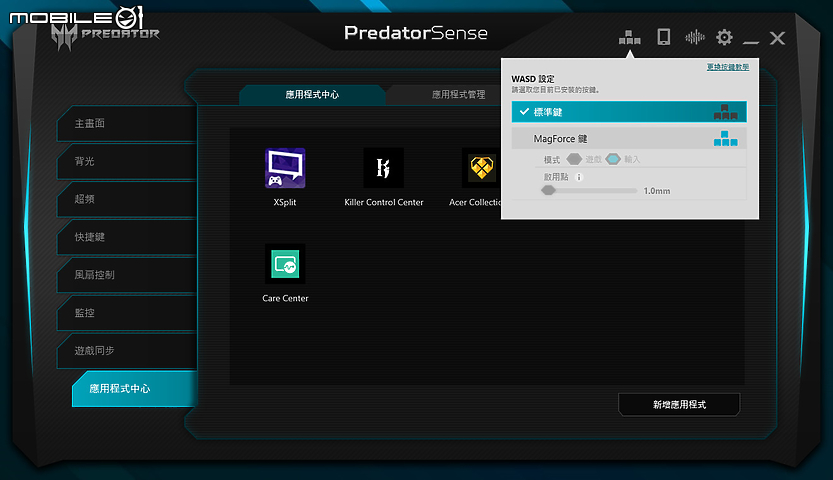
Task: Click the Care Center label
Action: coord(285,298)
